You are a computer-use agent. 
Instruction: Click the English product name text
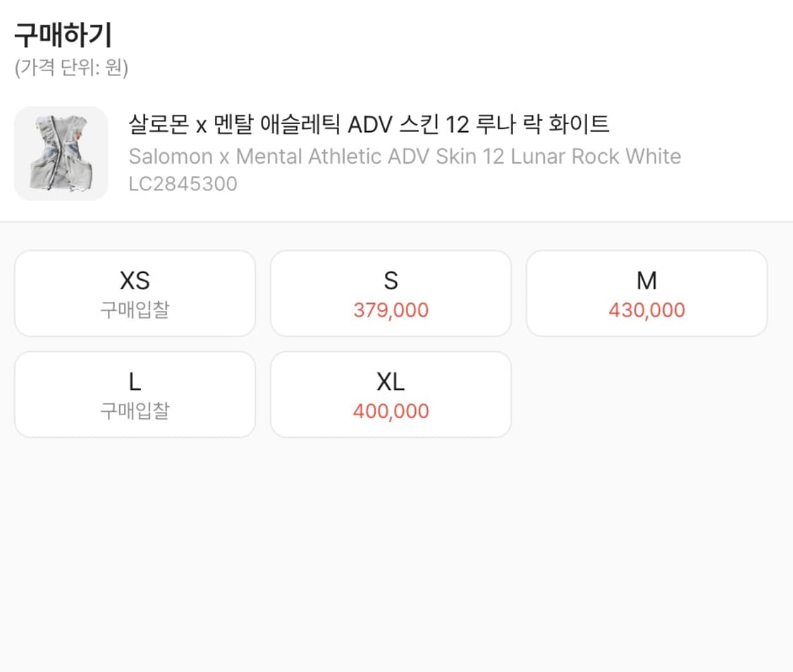(405, 156)
